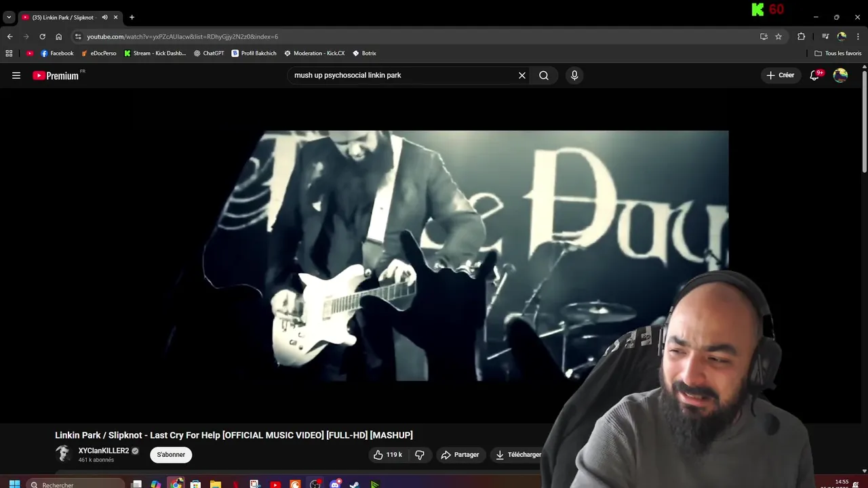Image resolution: width=868 pixels, height=488 pixels.
Task: Open the YouTube account avatar menu
Action: 841,75
